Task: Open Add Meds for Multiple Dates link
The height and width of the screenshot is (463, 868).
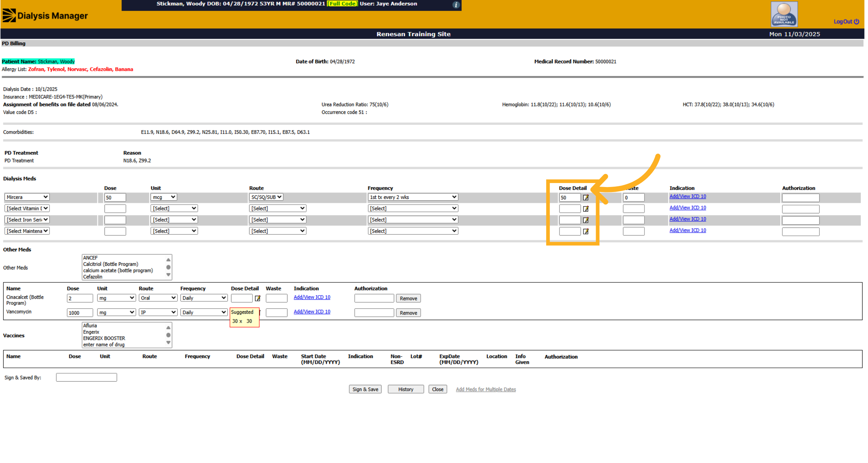Action: pos(486,390)
